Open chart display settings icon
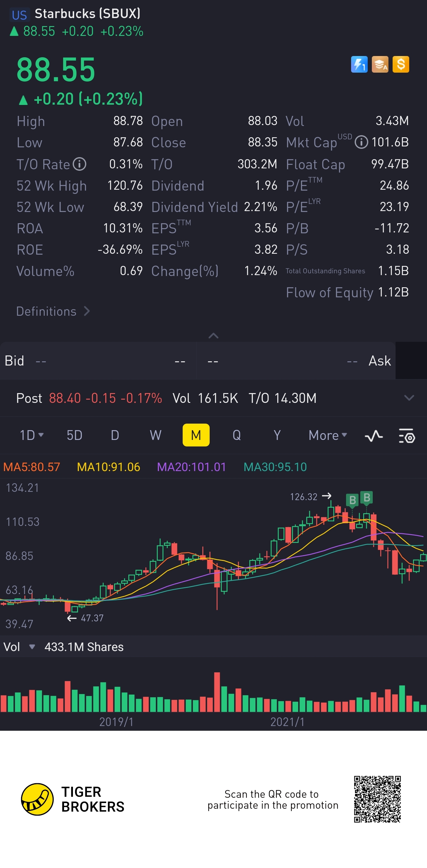Screen dimensions: 427x868 407,436
